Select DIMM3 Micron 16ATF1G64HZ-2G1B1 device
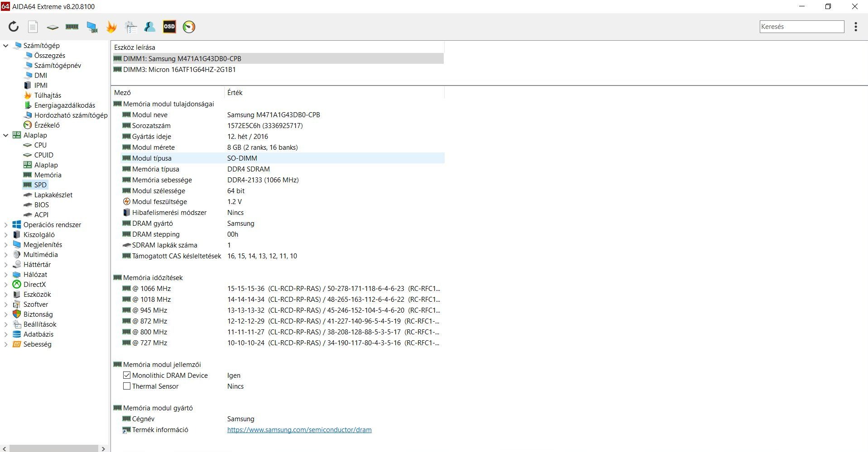868x452 pixels. tap(278, 70)
